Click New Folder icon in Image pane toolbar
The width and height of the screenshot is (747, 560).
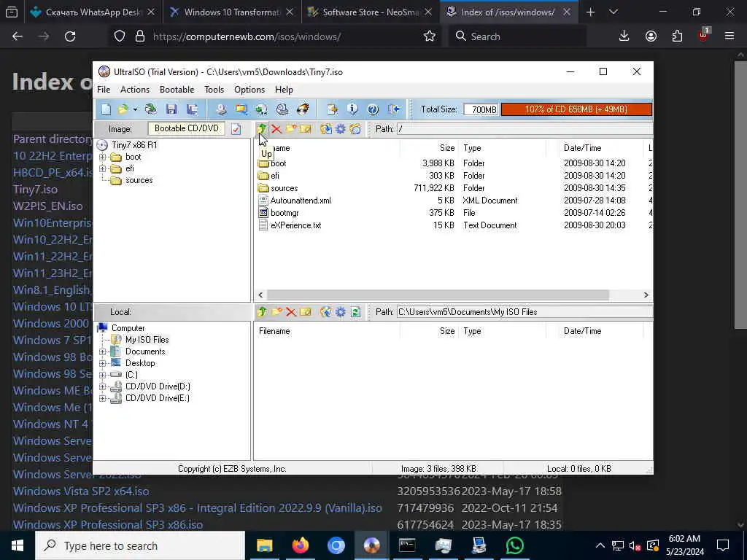pos(291,128)
